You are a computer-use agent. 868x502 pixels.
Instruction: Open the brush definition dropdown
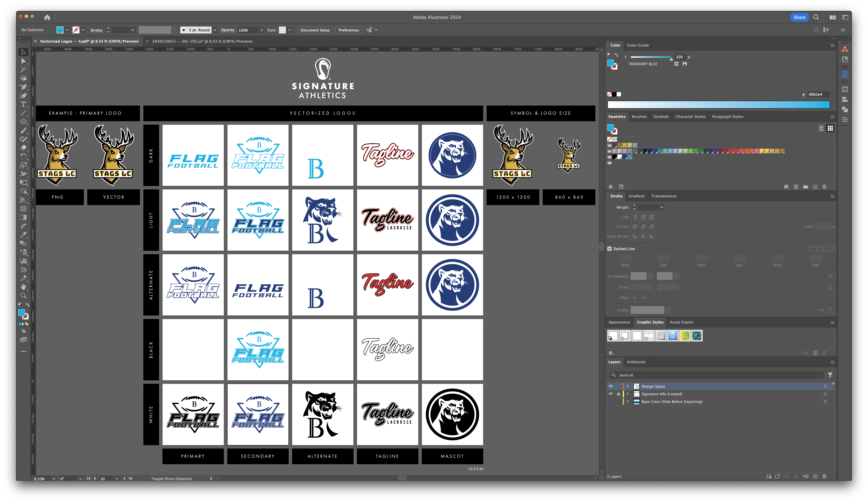pyautogui.click(x=215, y=30)
